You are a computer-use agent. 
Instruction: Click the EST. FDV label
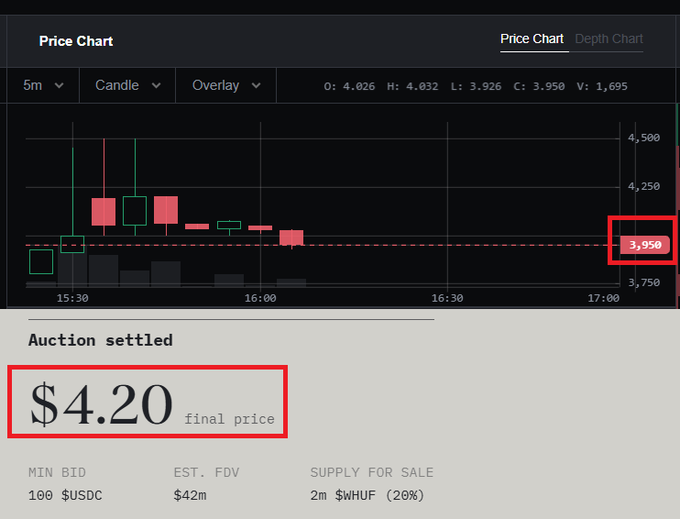(x=206, y=472)
